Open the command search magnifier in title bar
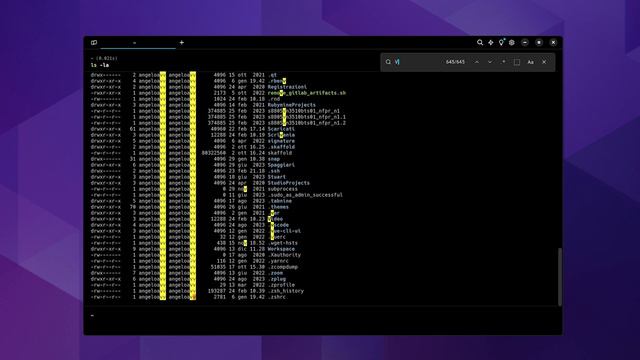This screenshot has height=360, width=640. 480,42
